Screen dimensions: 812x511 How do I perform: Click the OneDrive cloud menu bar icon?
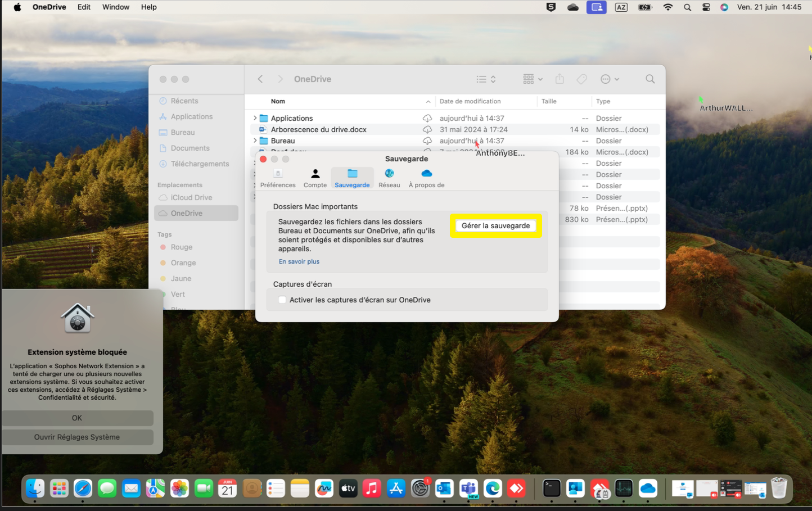tap(573, 7)
